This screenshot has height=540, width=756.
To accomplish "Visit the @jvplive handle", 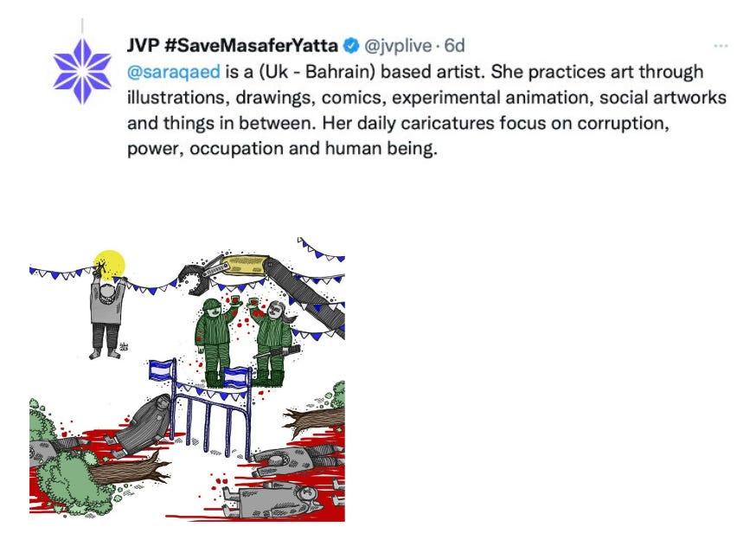I will (398, 46).
